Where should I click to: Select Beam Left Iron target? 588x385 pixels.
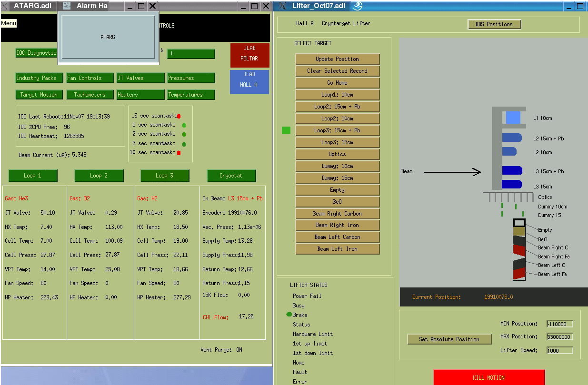[x=338, y=249]
